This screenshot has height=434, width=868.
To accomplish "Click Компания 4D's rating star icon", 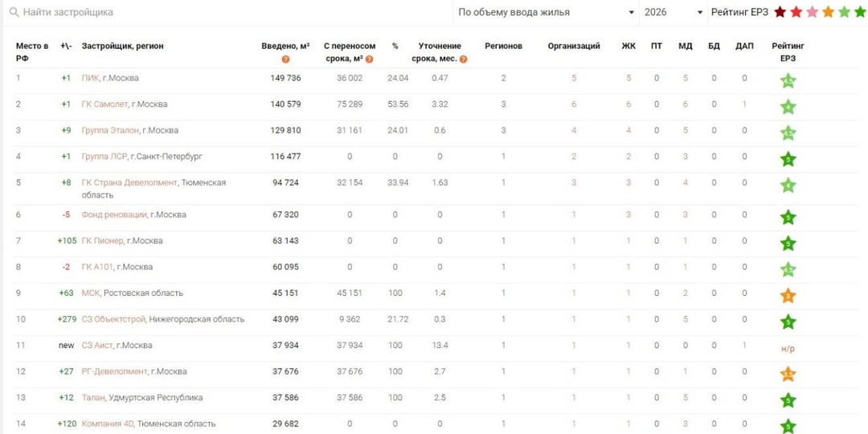I will [788, 426].
